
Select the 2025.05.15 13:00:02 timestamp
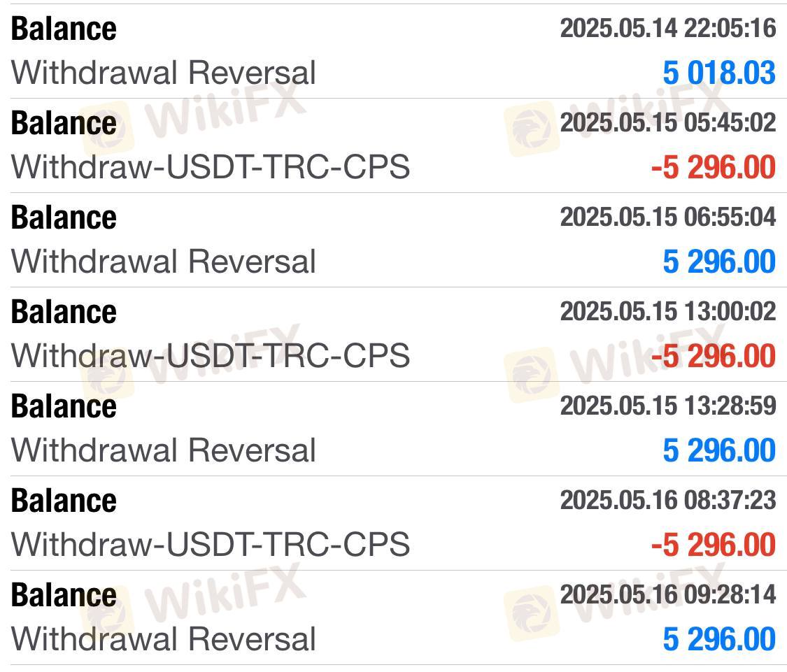tap(668, 311)
